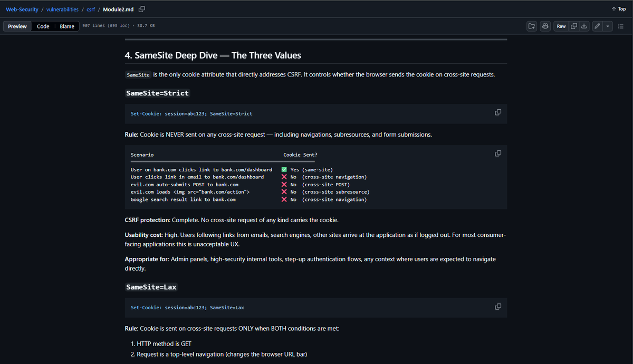
Task: Open the document outline list icon
Action: tap(621, 26)
